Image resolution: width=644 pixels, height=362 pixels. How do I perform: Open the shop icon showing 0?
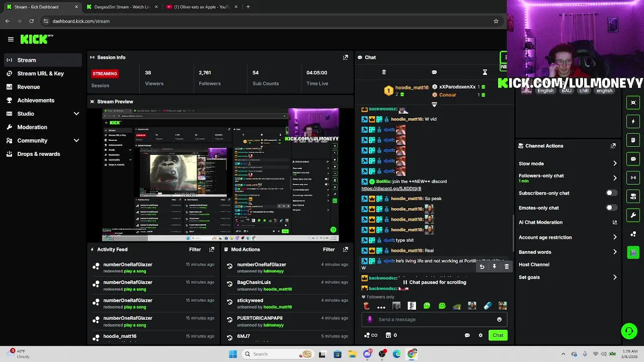click(x=391, y=335)
